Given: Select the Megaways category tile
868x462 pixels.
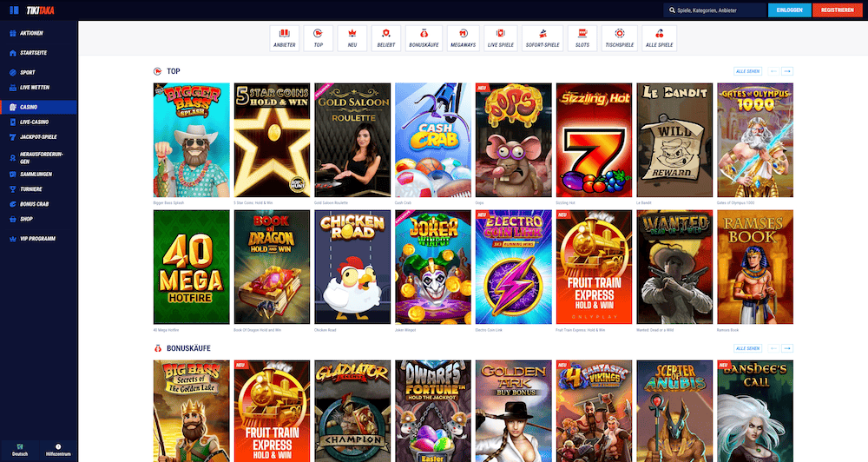Looking at the screenshot, I should point(463,38).
